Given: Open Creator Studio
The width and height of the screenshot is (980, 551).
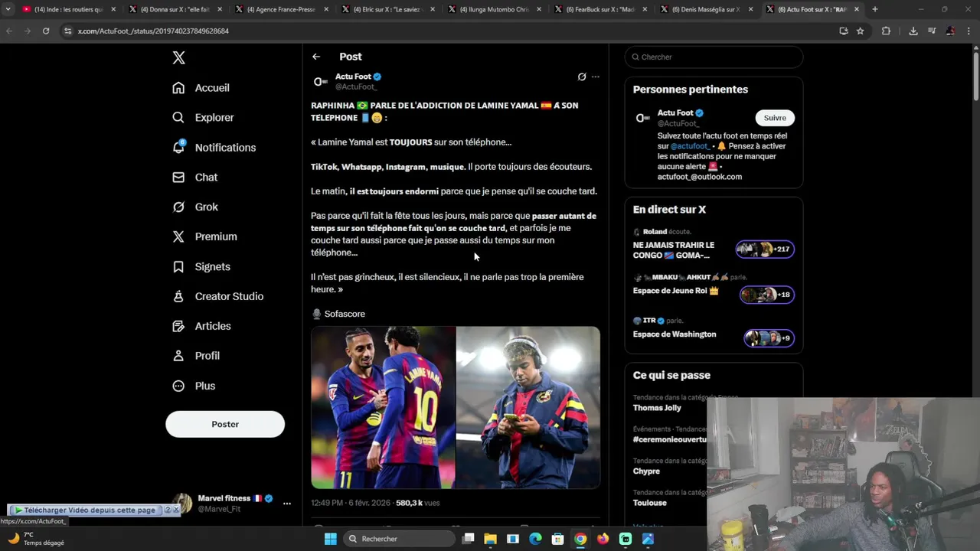Looking at the screenshot, I should click(x=218, y=297).
